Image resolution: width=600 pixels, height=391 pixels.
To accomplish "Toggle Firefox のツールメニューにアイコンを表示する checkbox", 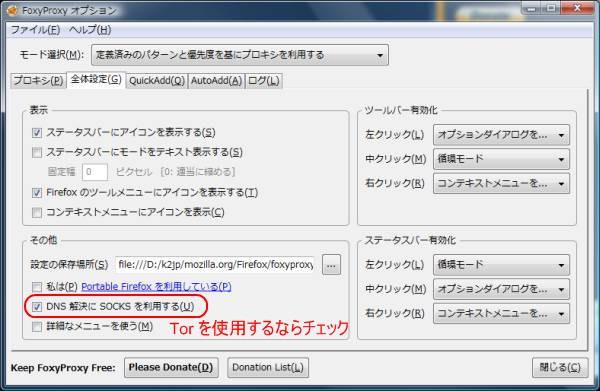I will [37, 192].
